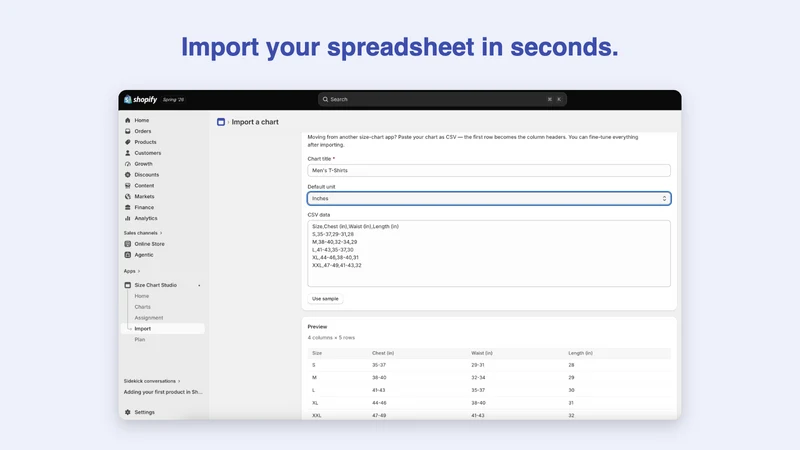Click the pin dot beside Size Chart Studio
The height and width of the screenshot is (450, 800).
coord(199,285)
